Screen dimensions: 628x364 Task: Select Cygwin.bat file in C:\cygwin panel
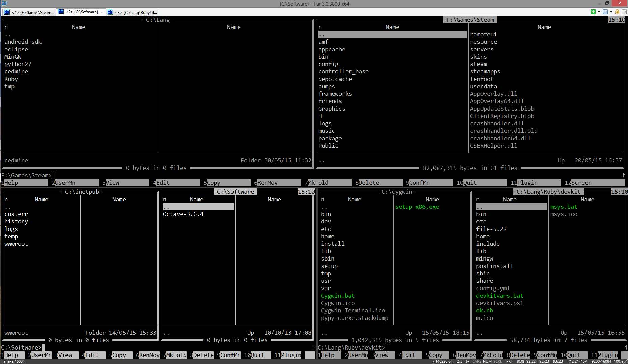(338, 296)
